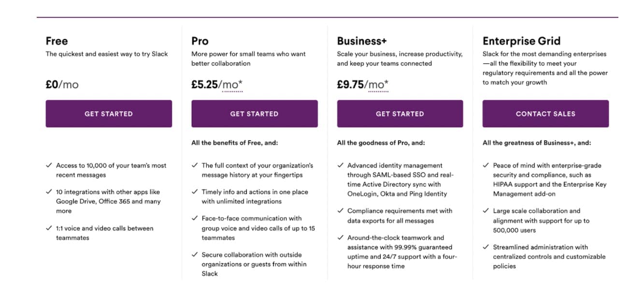Click the underlined /mo* next to £9.75

[x=376, y=85]
